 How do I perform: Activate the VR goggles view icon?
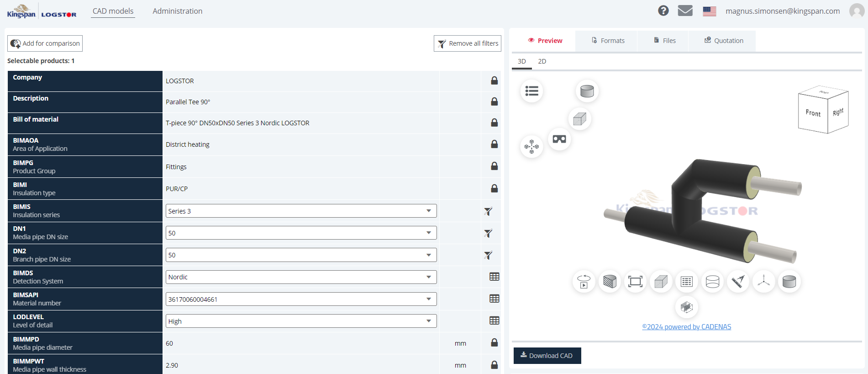pyautogui.click(x=559, y=139)
